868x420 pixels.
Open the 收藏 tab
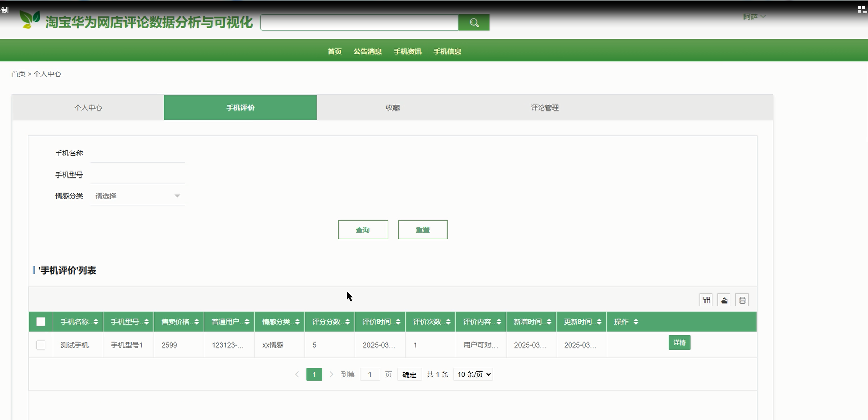[393, 108]
